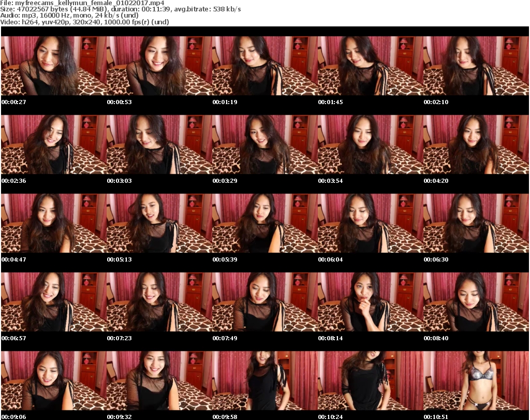
Task: Click the 00:10:51 timestamp text
Action: (436, 417)
